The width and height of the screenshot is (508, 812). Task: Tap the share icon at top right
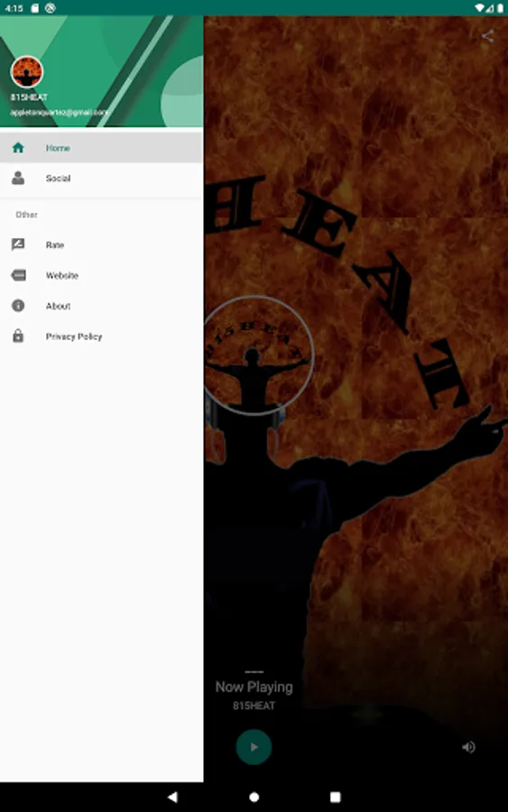tap(487, 36)
